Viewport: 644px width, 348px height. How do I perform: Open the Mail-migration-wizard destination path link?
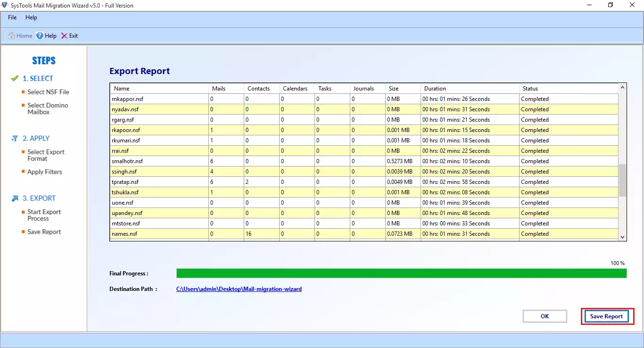(x=239, y=289)
